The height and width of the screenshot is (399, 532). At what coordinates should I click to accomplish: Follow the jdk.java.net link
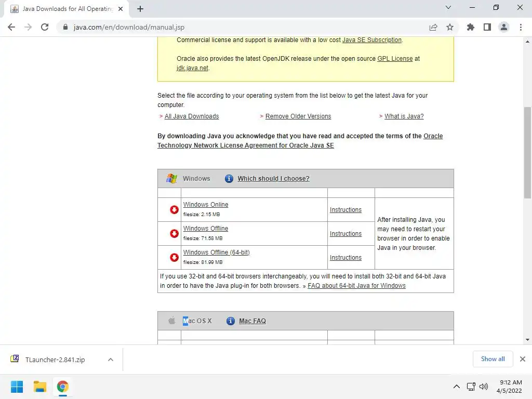coord(192,68)
